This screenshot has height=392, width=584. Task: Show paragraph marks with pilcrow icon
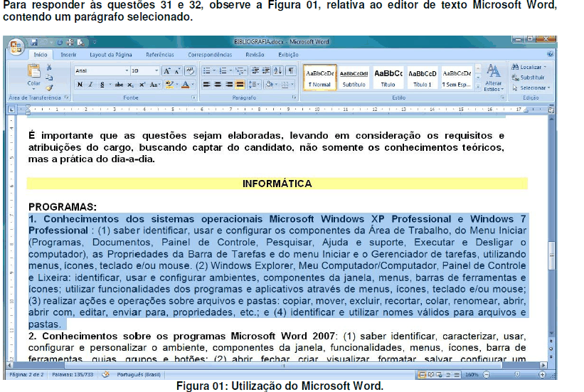point(291,70)
